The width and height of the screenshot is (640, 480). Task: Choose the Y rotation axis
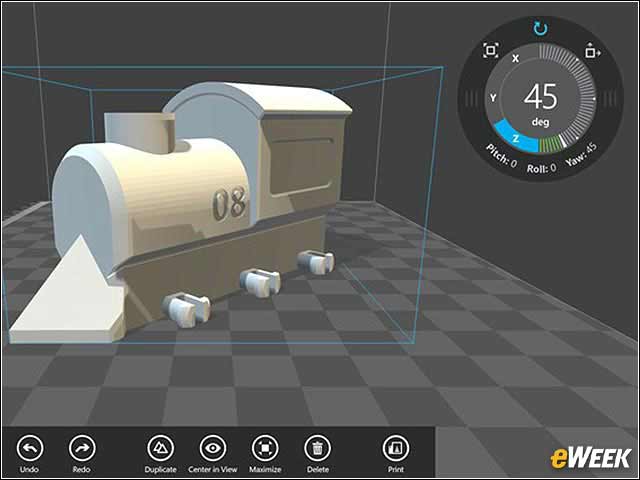pyautogui.click(x=493, y=98)
